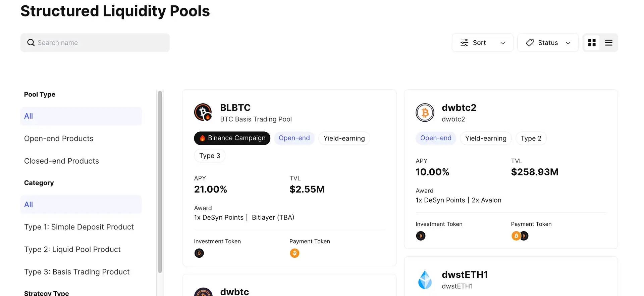Select Type 3: Basis Trading Product

tap(77, 272)
